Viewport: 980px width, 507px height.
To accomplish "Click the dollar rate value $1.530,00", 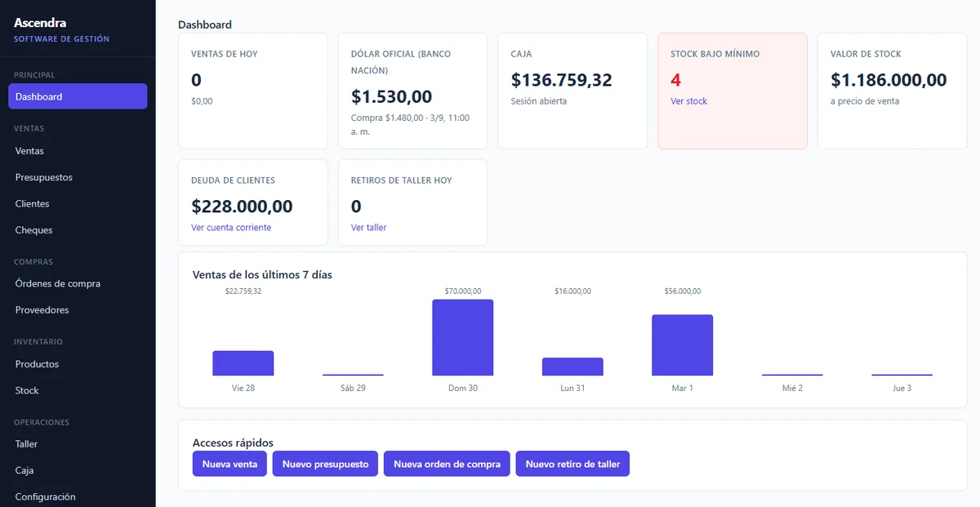I will coord(391,97).
